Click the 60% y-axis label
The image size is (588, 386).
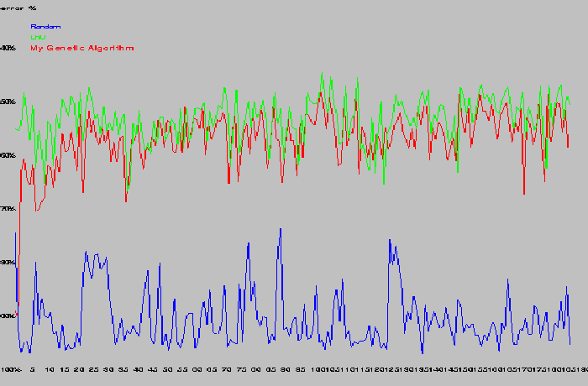click(x=8, y=155)
